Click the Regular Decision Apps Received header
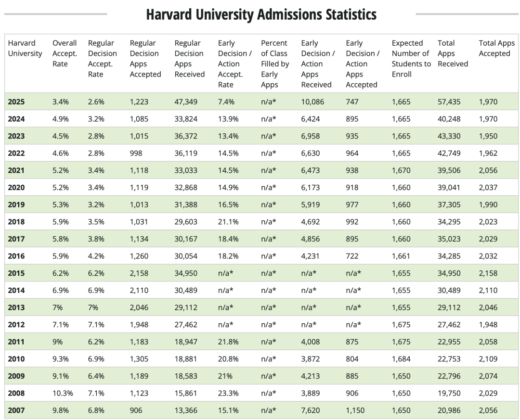Viewport: 520px width, 420px height. (x=189, y=59)
